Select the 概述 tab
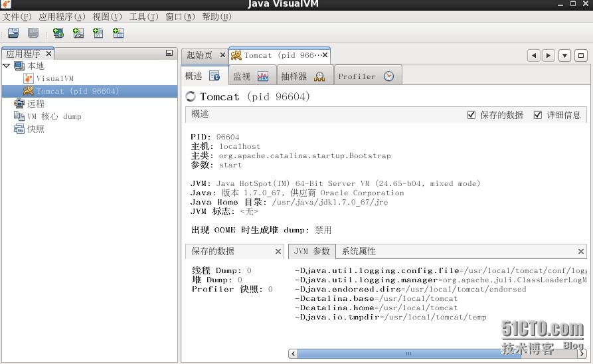This screenshot has width=593, height=364. (x=205, y=76)
